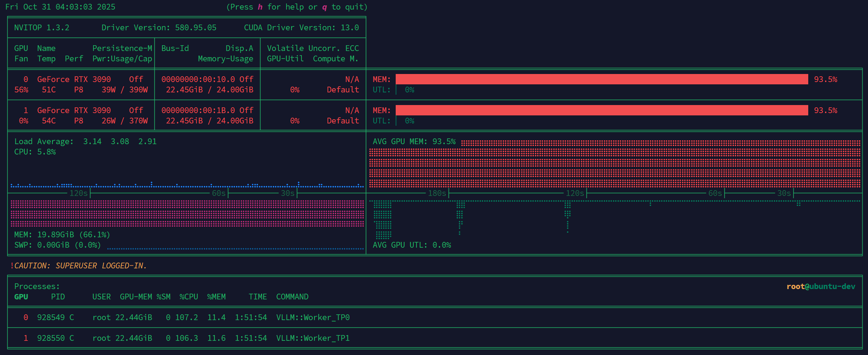Click the GPU 1 bus ID 00000000:00:1B.0
This screenshot has height=355, width=868.
pyautogui.click(x=198, y=110)
